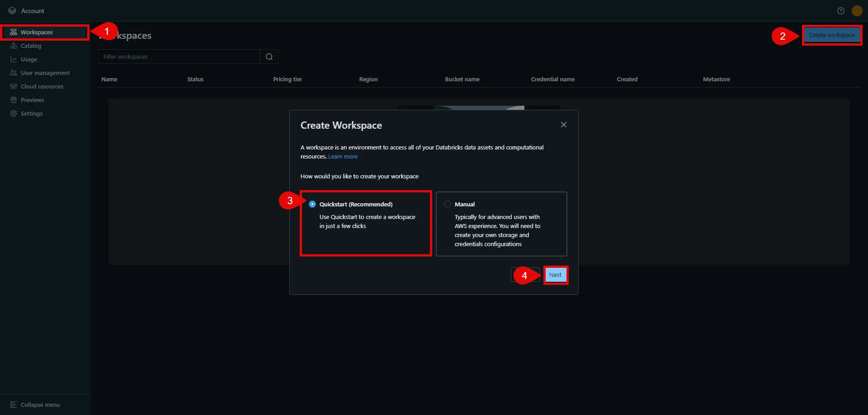Open the Catalog section icon
This screenshot has width=868, height=415.
(13, 46)
